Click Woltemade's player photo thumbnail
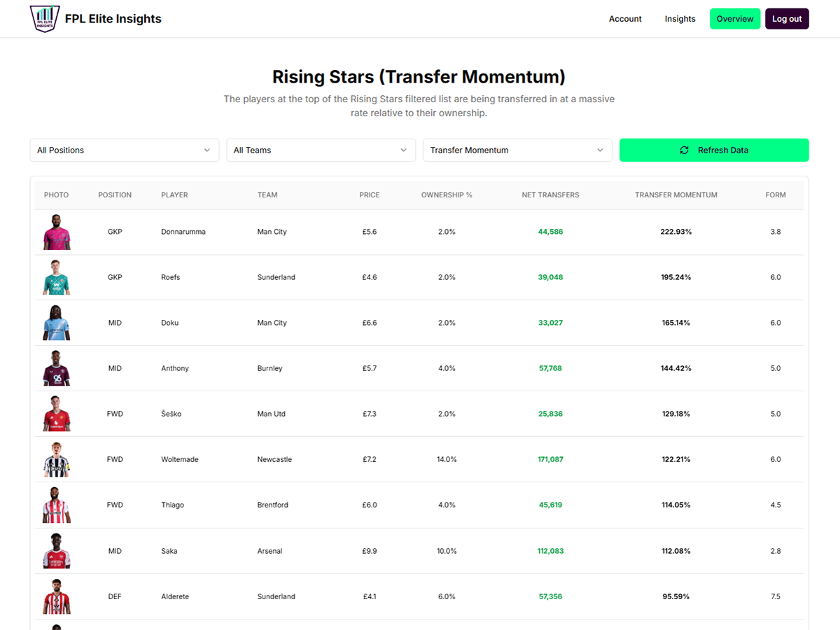Image resolution: width=840 pixels, height=630 pixels. (x=57, y=459)
